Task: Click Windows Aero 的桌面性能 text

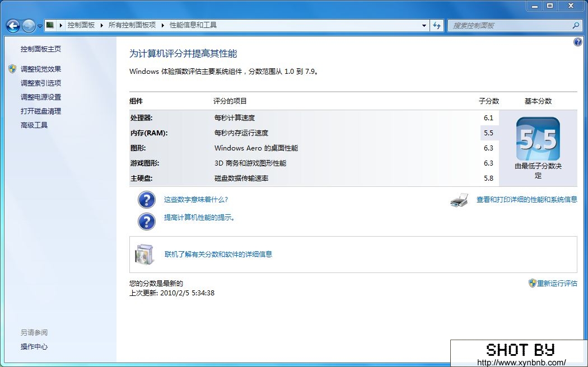Action: click(x=256, y=148)
